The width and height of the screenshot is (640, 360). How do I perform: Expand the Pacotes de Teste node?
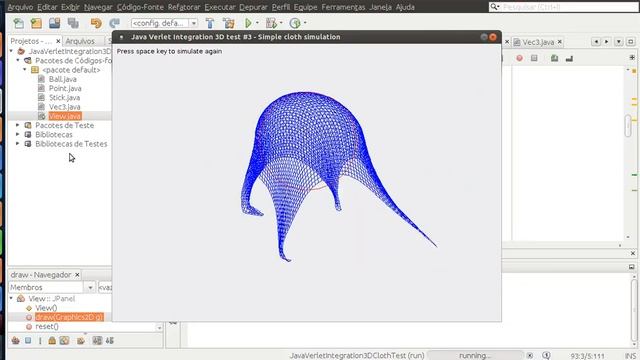click(x=18, y=125)
